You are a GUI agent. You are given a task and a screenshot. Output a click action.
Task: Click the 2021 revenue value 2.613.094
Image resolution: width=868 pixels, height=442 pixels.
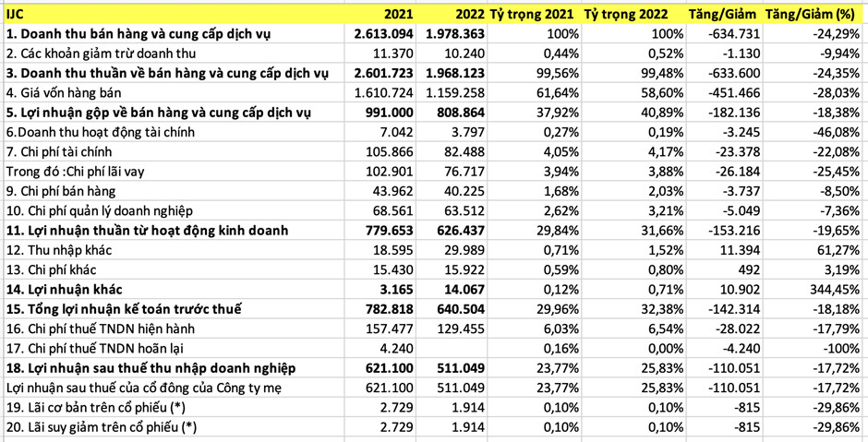(x=391, y=34)
